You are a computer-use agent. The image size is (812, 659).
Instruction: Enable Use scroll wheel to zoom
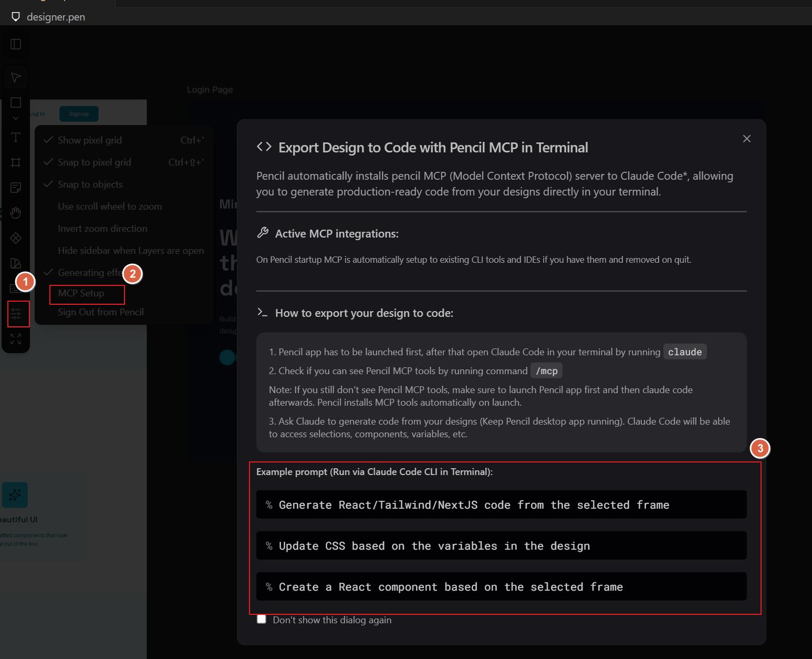(x=110, y=207)
